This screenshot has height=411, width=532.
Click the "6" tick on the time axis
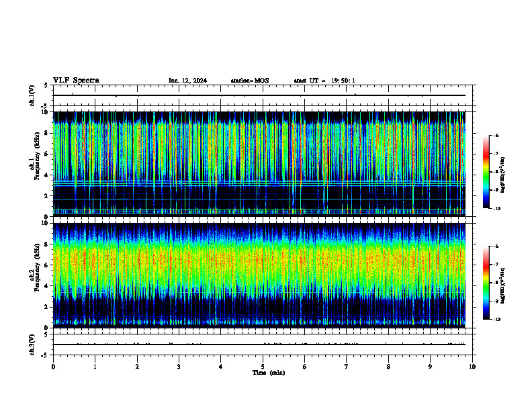[305, 367]
